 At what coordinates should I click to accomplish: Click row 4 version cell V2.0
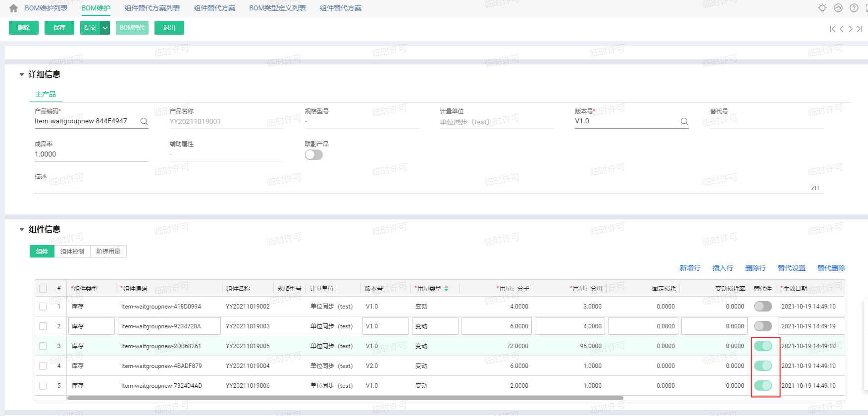click(x=372, y=366)
